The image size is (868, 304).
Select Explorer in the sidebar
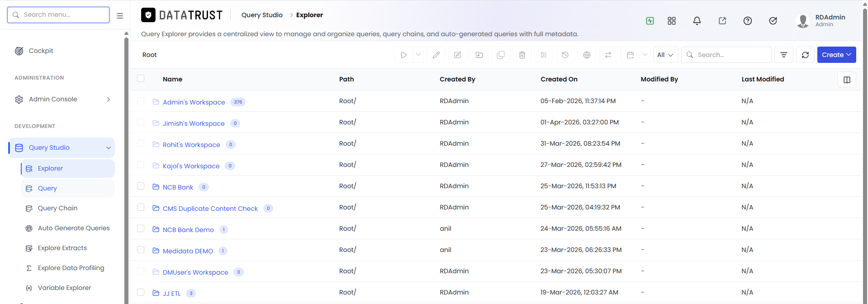click(x=68, y=168)
